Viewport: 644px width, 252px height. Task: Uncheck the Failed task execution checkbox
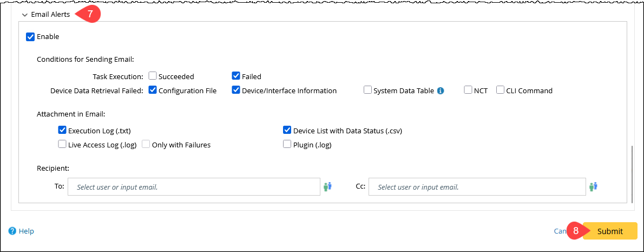pyautogui.click(x=236, y=76)
